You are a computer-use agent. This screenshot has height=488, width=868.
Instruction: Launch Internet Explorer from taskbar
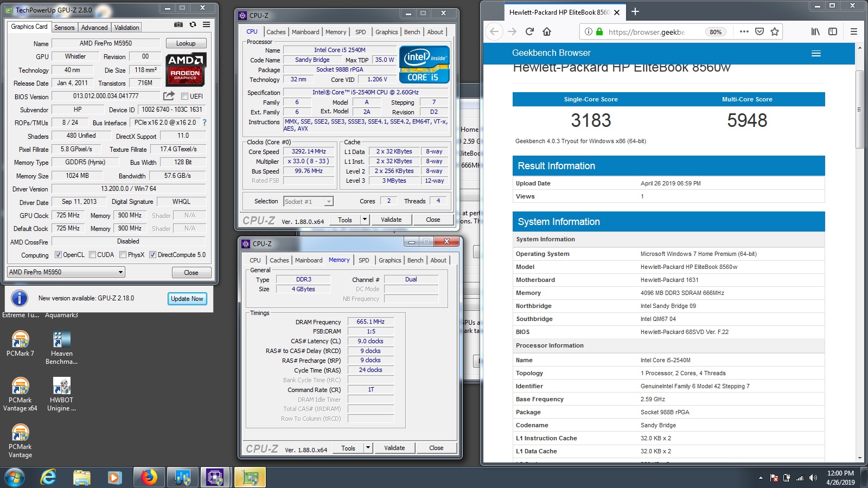tap(48, 477)
